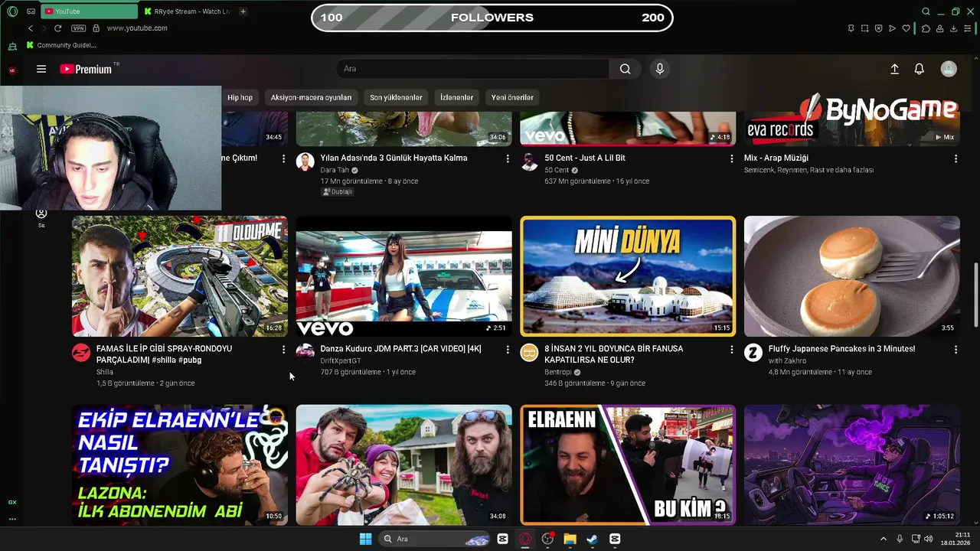Open the player arrow icon in toolbar
The height and width of the screenshot is (551, 980).
(x=892, y=28)
